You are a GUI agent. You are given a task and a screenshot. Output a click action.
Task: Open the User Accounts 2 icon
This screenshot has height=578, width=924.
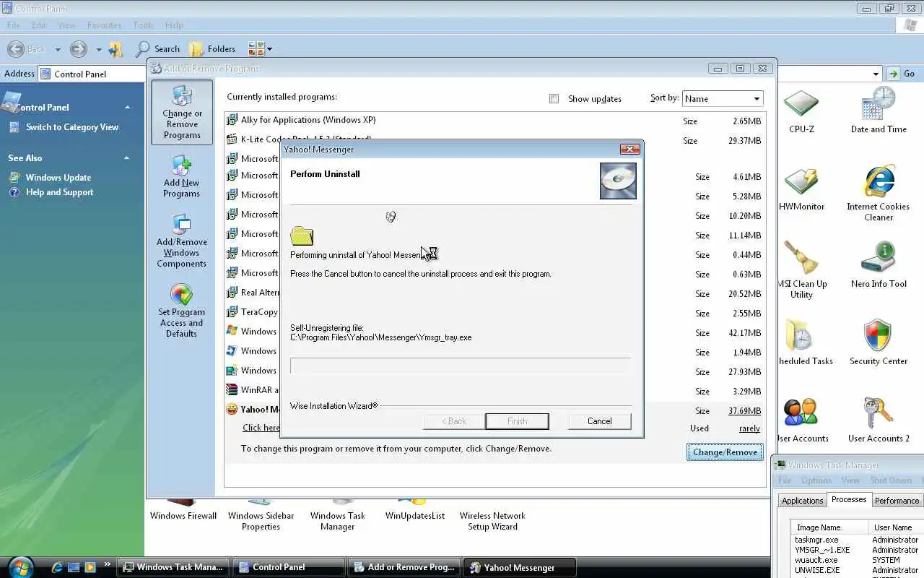pyautogui.click(x=879, y=420)
